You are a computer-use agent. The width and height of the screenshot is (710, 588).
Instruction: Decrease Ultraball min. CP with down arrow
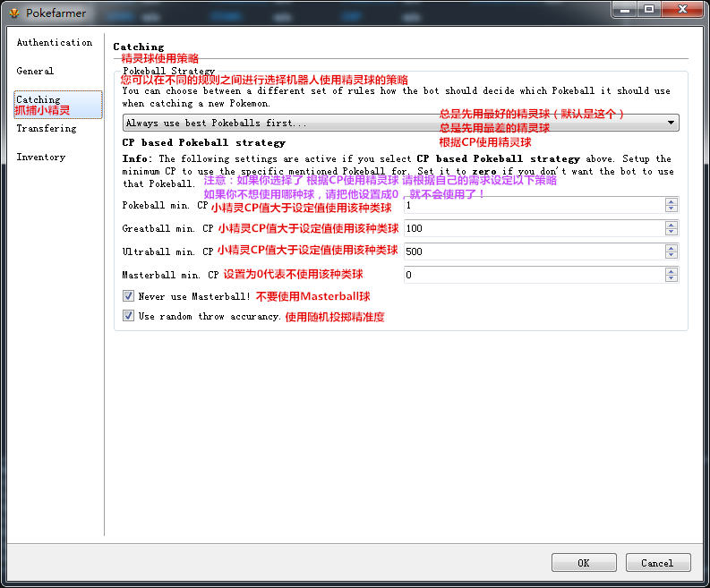[x=672, y=255]
